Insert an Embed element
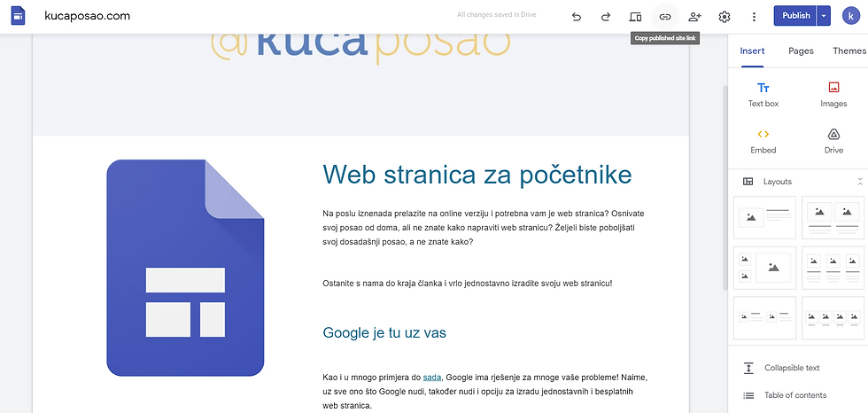Viewport: 868px width, 413px height. [x=763, y=141]
